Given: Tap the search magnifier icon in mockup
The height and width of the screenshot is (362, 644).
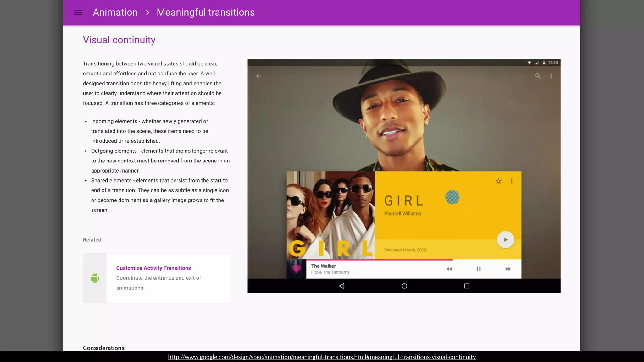Looking at the screenshot, I should click(538, 76).
